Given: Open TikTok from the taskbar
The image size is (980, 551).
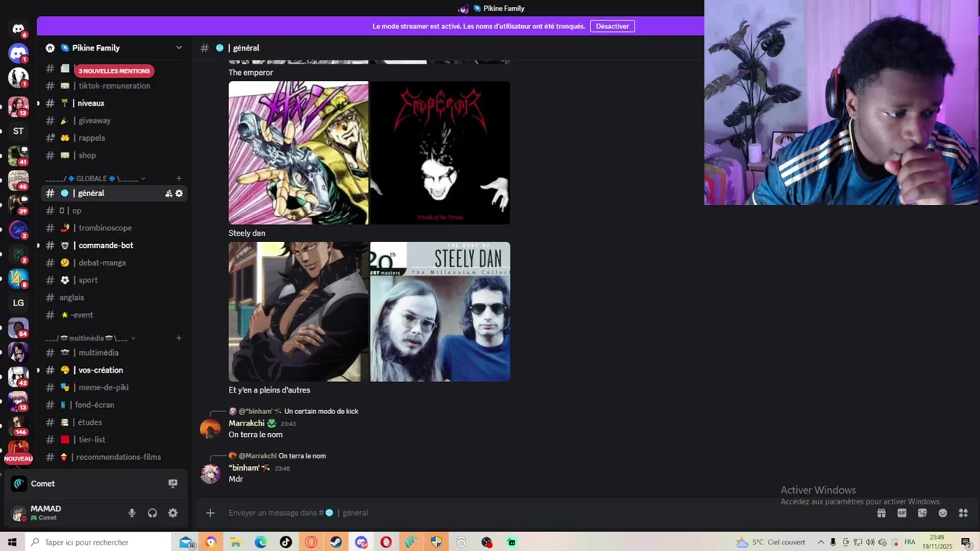Looking at the screenshot, I should [286, 542].
